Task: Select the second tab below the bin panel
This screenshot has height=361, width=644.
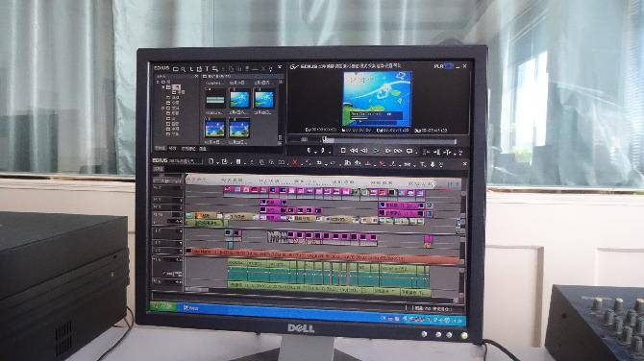Action: (173, 148)
